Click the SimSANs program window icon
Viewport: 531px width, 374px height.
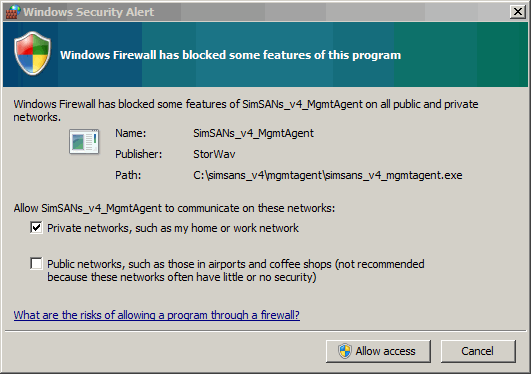(84, 142)
